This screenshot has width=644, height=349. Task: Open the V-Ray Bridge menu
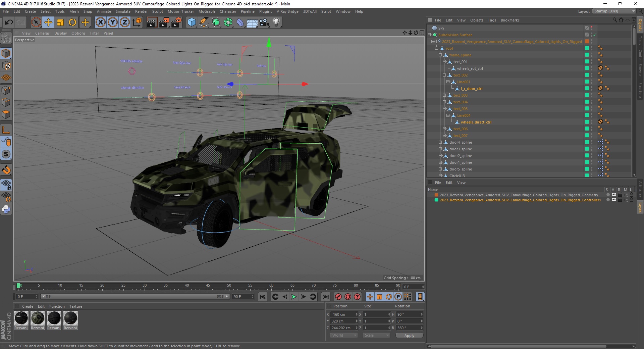pyautogui.click(x=287, y=11)
